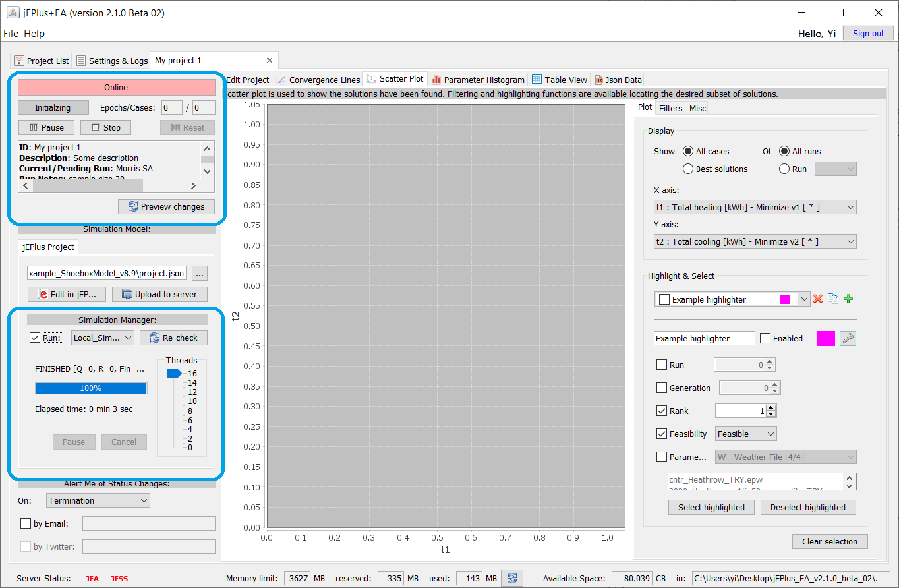Select the All runs radio button
The width and height of the screenshot is (899, 588).
[x=784, y=151]
